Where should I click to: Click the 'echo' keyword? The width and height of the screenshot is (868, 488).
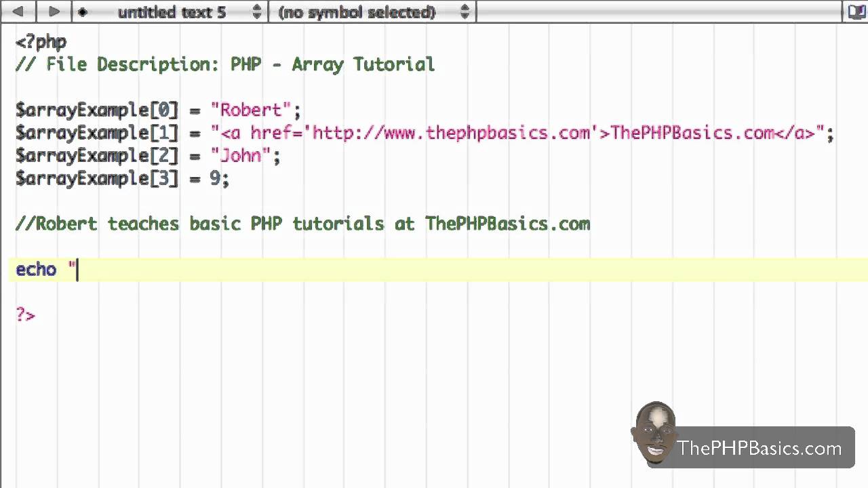pos(36,269)
